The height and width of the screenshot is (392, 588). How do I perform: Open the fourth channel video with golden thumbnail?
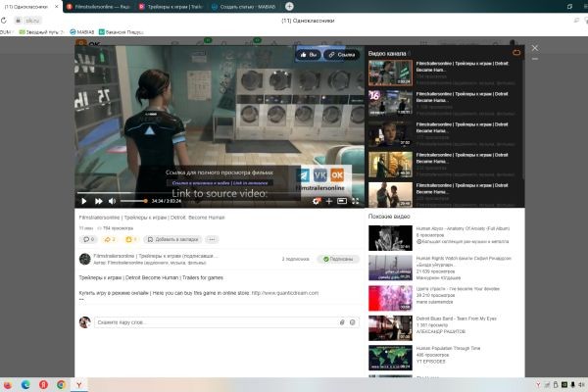(x=390, y=165)
